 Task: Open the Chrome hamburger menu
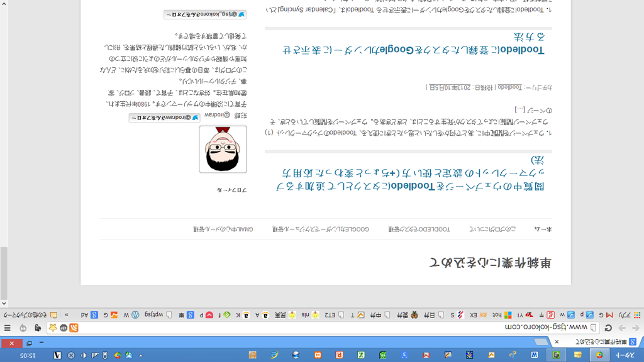tap(8, 328)
